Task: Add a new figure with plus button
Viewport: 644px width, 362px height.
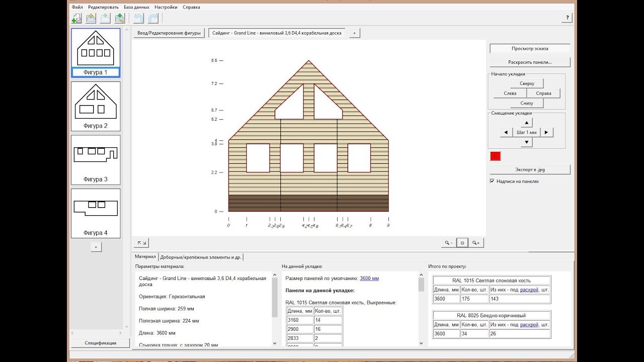Action: 96,247
